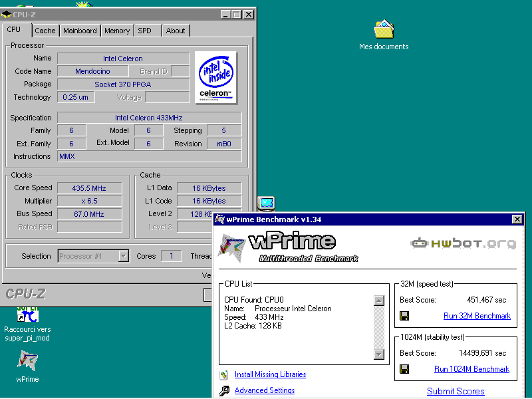Image resolution: width=532 pixels, height=399 pixels.
Task: Click CPU List scrollbar up arrow
Action: (378, 301)
